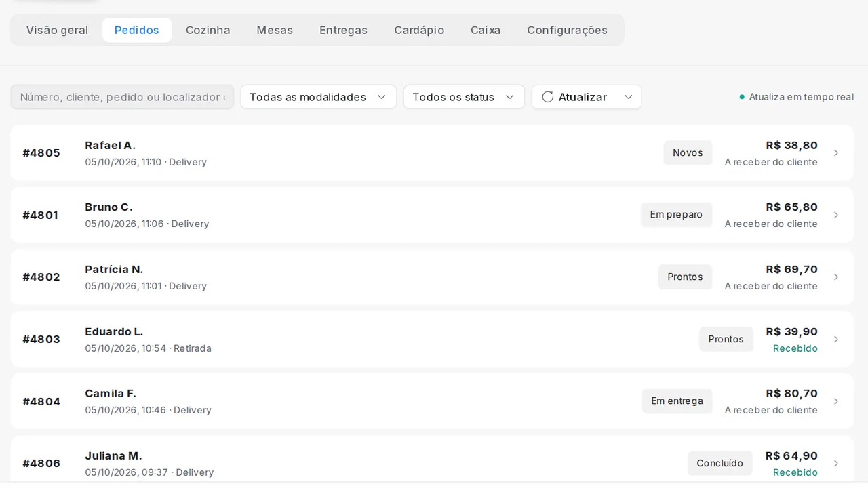The height and width of the screenshot is (488, 868).
Task: Click Patrícia N. customer name
Action: pos(114,270)
